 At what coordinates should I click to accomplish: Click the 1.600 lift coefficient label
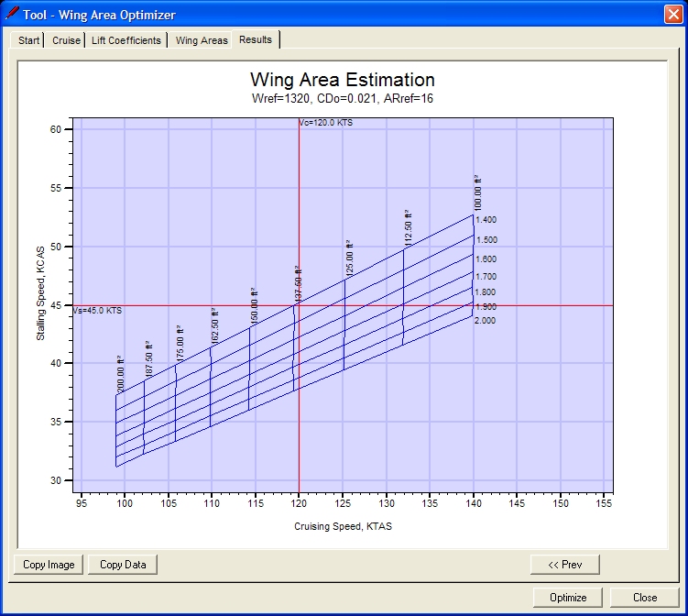(486, 259)
